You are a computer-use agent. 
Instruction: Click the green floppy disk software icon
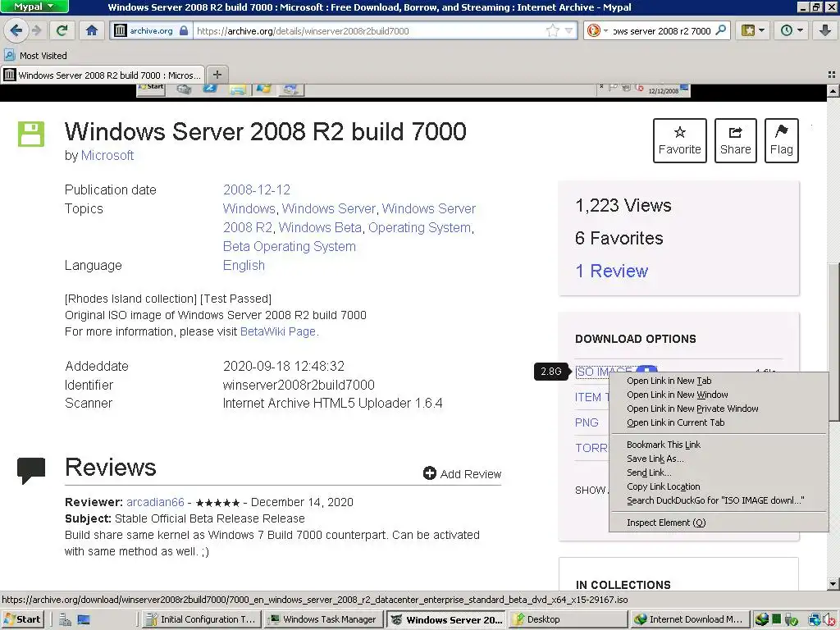tap(31, 134)
